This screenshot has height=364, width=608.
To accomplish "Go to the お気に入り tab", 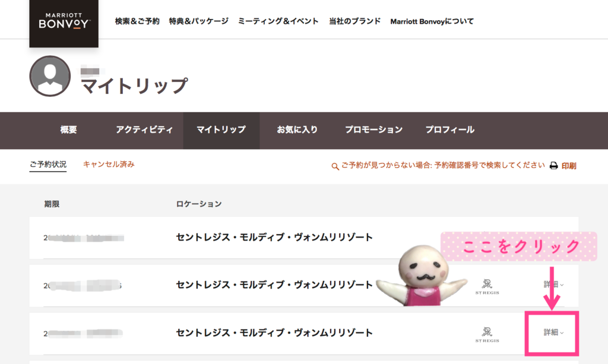I will 297,130.
